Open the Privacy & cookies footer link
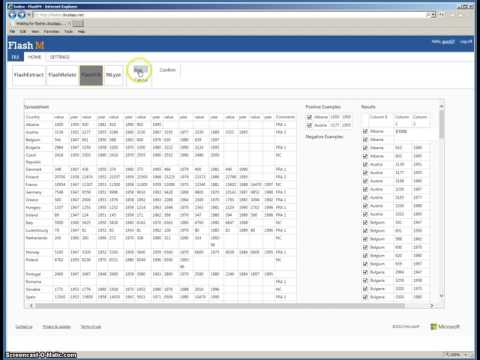This screenshot has width=480, height=360. pyautogui.click(x=56, y=327)
